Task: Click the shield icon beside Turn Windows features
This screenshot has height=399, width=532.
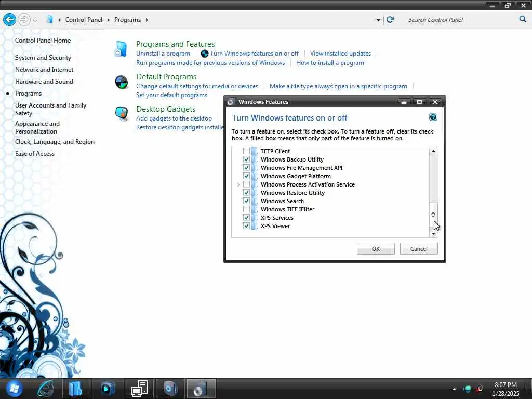Action: 205,54
